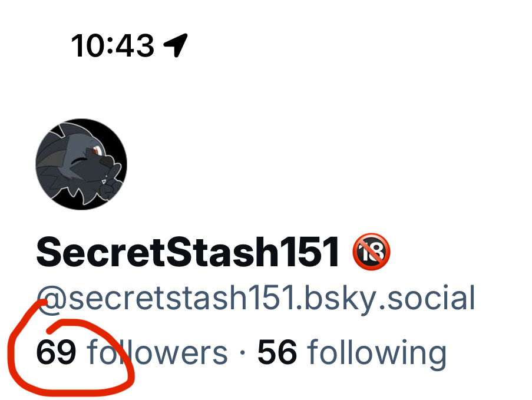Click the minutes digits 43 in clock
The height and width of the screenshot is (400, 532).
[x=136, y=45]
